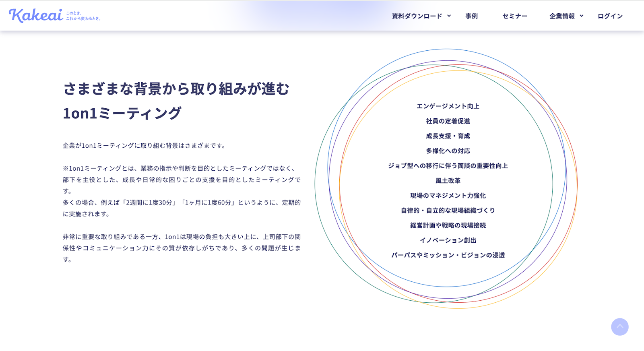Select 社員の定着促進 text

[448, 121]
